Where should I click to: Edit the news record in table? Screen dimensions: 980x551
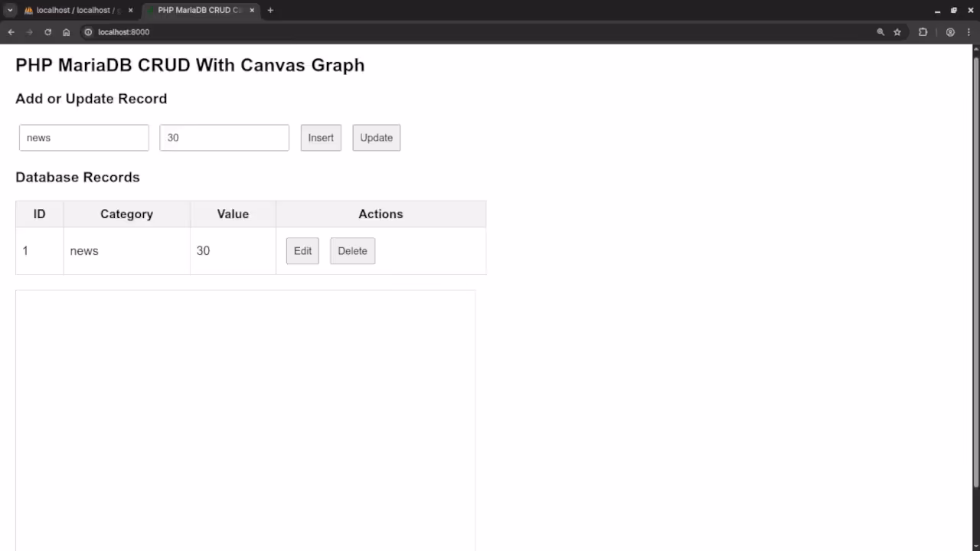[302, 251]
